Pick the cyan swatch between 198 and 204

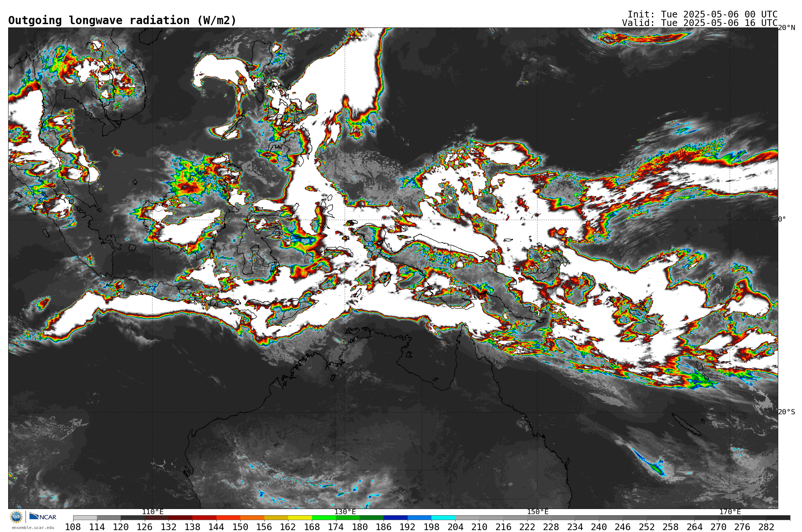pyautogui.click(x=443, y=518)
